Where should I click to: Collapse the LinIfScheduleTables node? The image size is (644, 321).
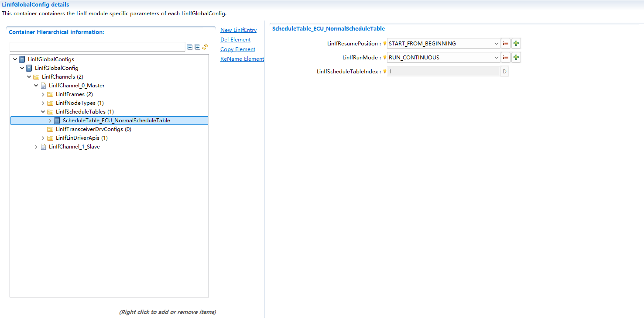tap(43, 111)
